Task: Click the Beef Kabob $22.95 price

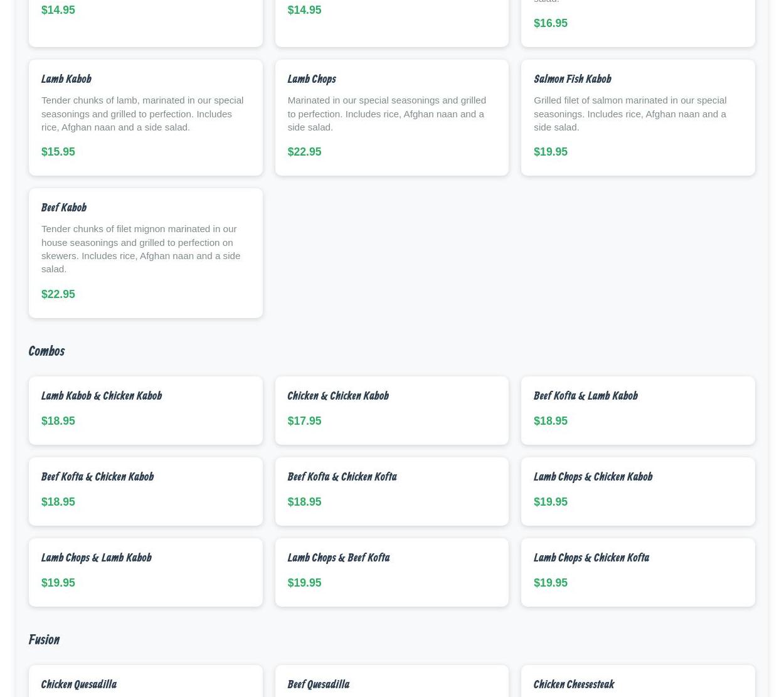Action: (x=58, y=294)
